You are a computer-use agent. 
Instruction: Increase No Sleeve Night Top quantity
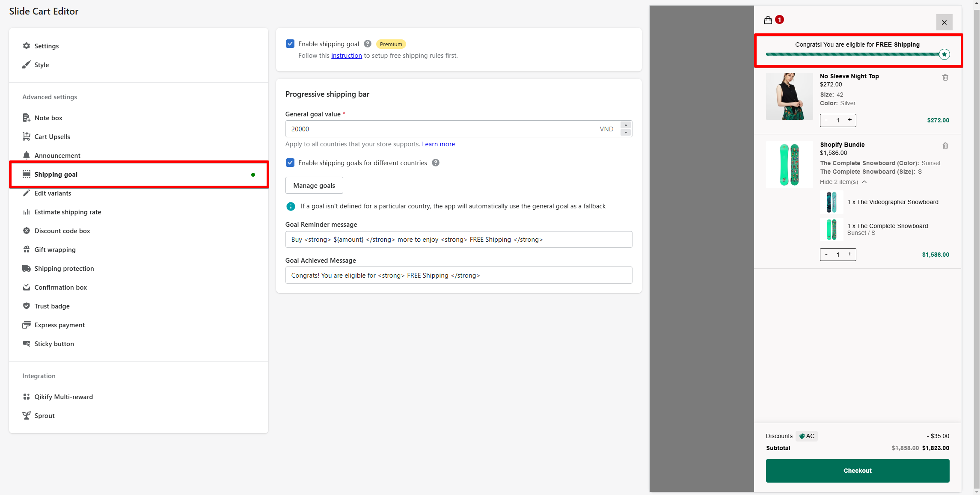[849, 120]
